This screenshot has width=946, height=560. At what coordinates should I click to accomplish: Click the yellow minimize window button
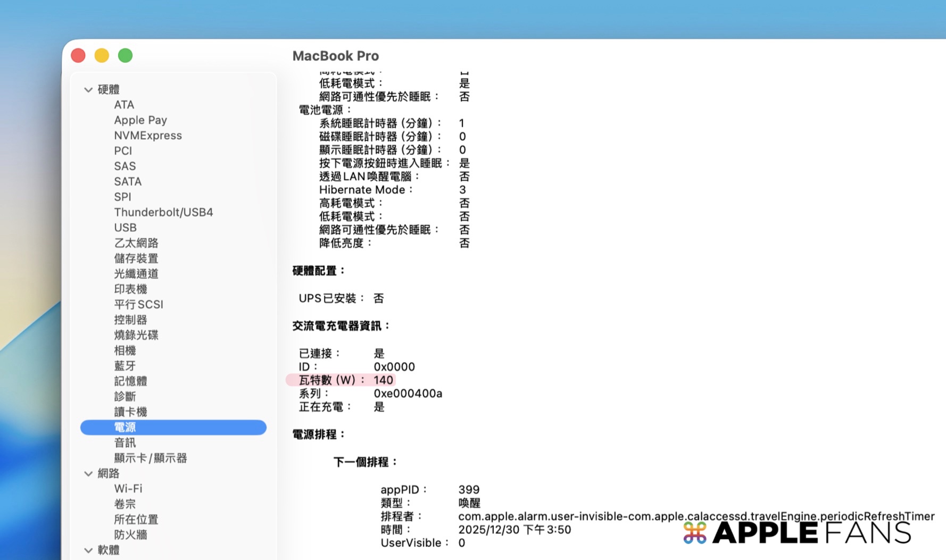102,56
